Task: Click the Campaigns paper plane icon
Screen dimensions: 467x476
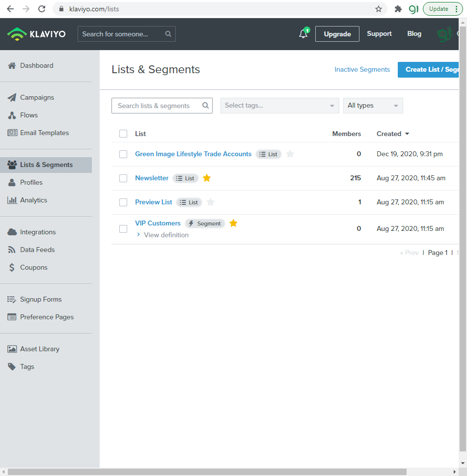Action: pos(12,97)
